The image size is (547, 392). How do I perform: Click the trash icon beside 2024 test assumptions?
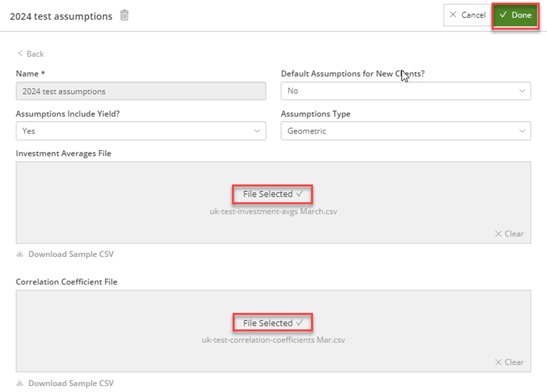tap(125, 15)
